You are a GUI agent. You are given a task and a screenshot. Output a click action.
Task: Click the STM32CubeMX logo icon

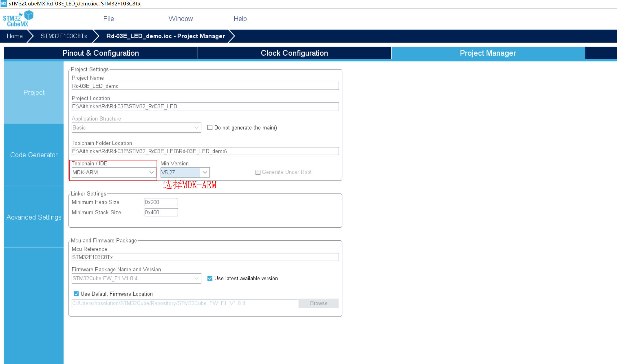click(18, 19)
